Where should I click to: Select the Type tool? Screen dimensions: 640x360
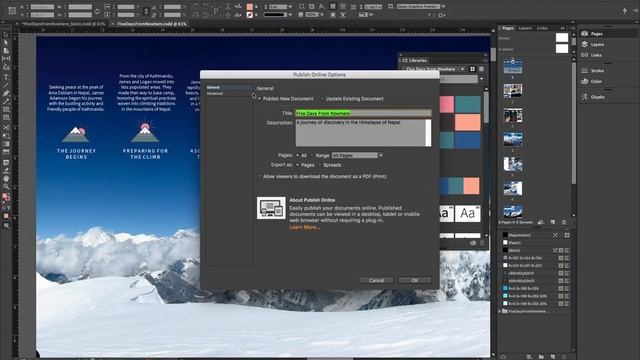pos(6,77)
